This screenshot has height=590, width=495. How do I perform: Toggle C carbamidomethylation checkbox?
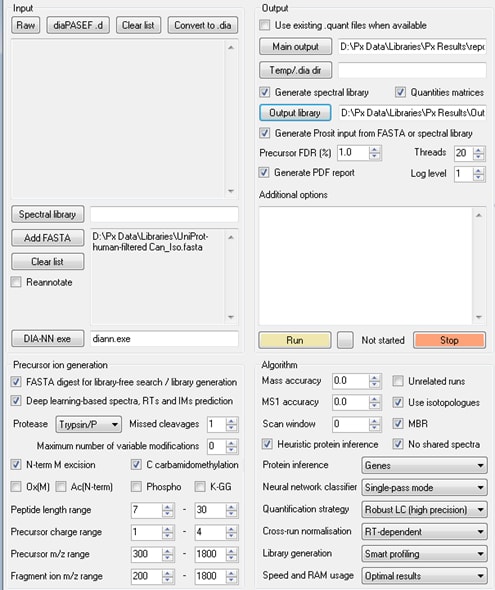pyautogui.click(x=136, y=465)
